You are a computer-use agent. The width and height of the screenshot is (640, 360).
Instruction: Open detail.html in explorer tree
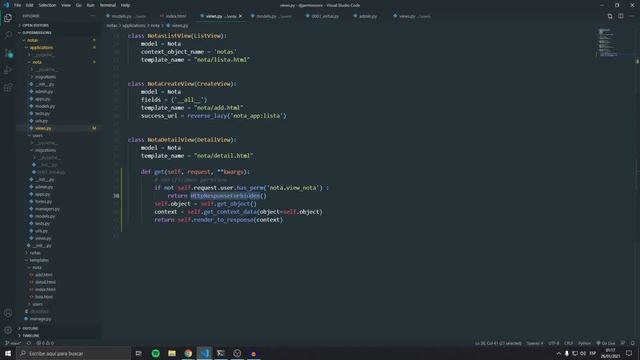coord(45,282)
